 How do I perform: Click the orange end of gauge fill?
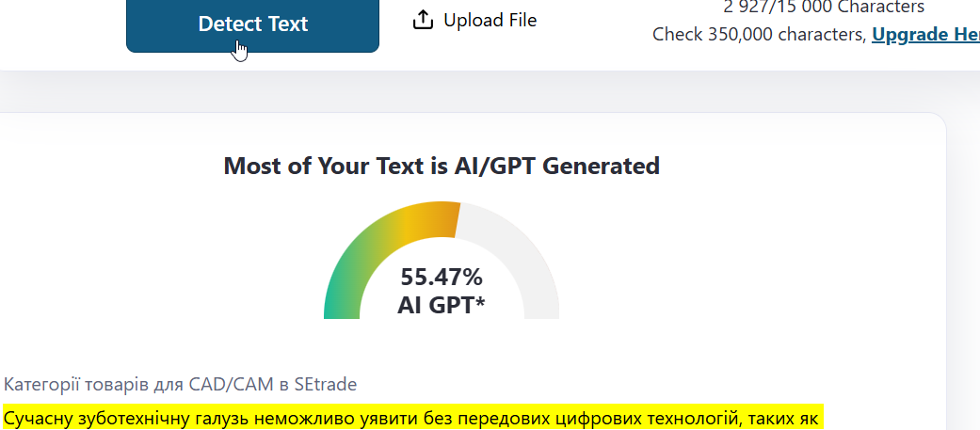click(444, 219)
